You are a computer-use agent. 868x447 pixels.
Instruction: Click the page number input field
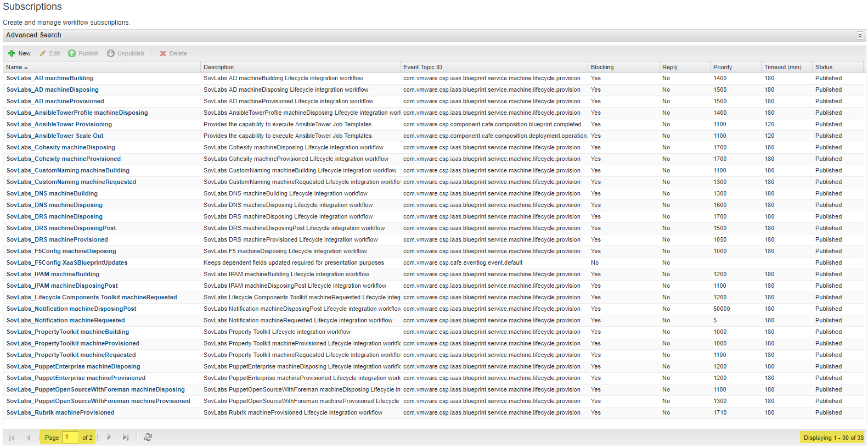coord(71,437)
